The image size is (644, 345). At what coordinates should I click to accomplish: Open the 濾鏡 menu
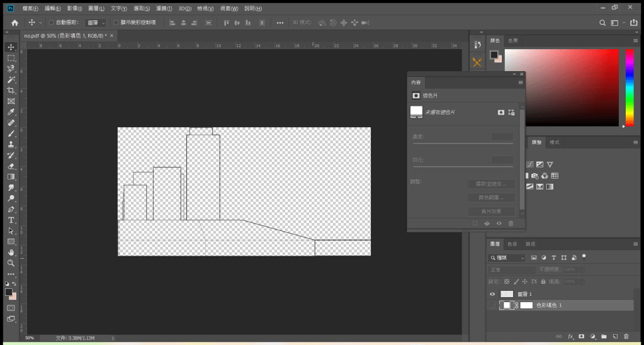(x=164, y=9)
